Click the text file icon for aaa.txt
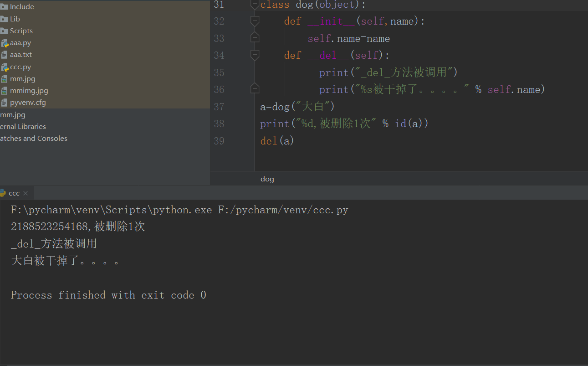 pyautogui.click(x=5, y=55)
